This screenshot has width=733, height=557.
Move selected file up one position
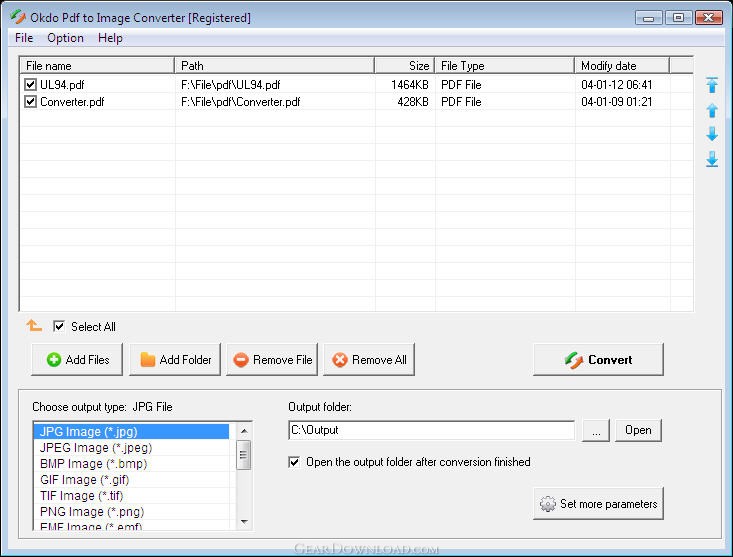click(711, 110)
